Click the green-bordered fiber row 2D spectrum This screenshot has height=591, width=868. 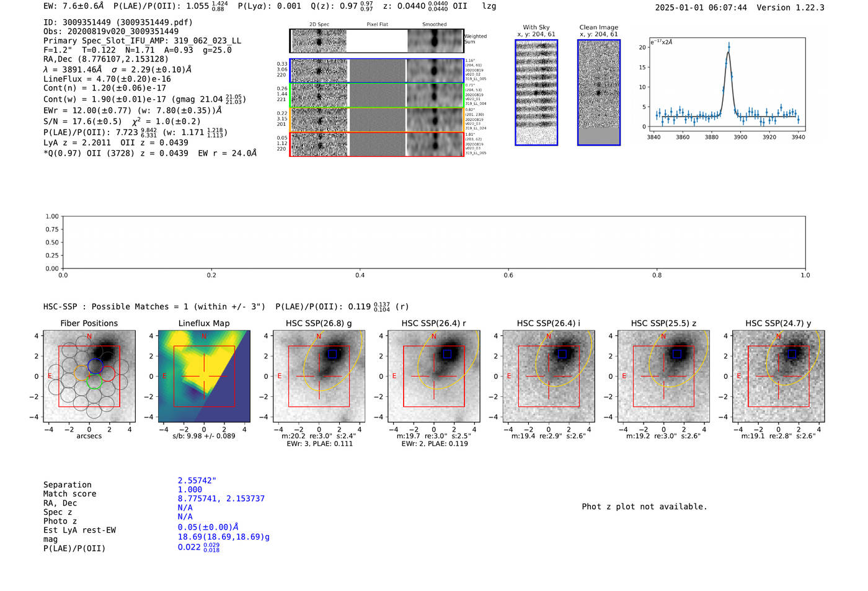[319, 95]
